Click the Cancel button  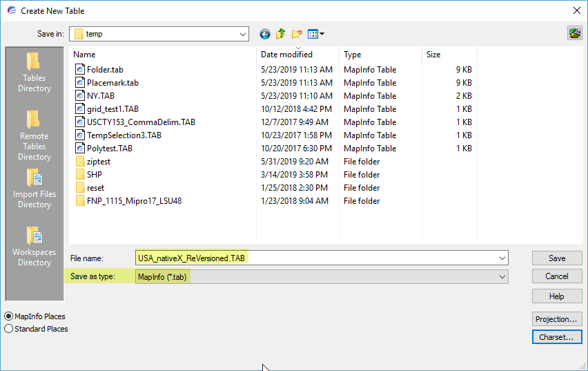click(557, 276)
